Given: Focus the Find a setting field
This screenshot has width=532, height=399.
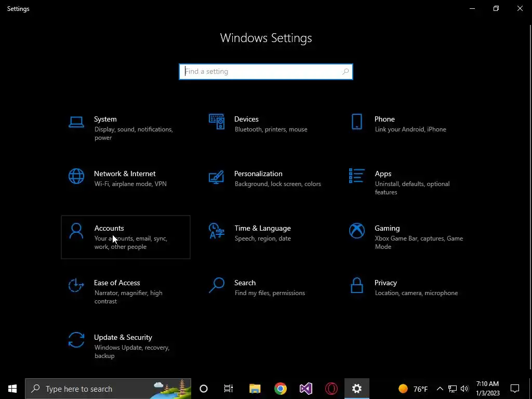Looking at the screenshot, I should pyautogui.click(x=266, y=72).
